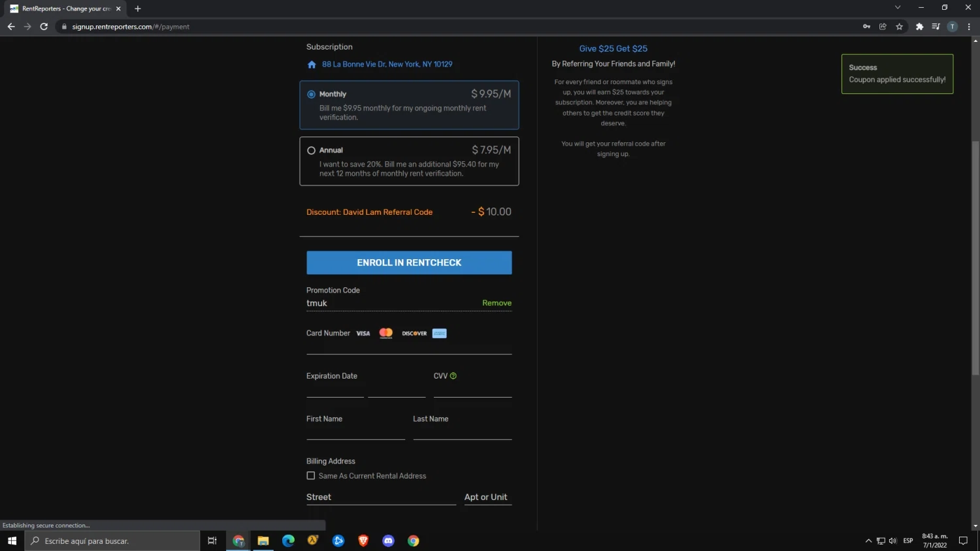Click the American Express card logo
980x551 pixels.
coord(440,333)
